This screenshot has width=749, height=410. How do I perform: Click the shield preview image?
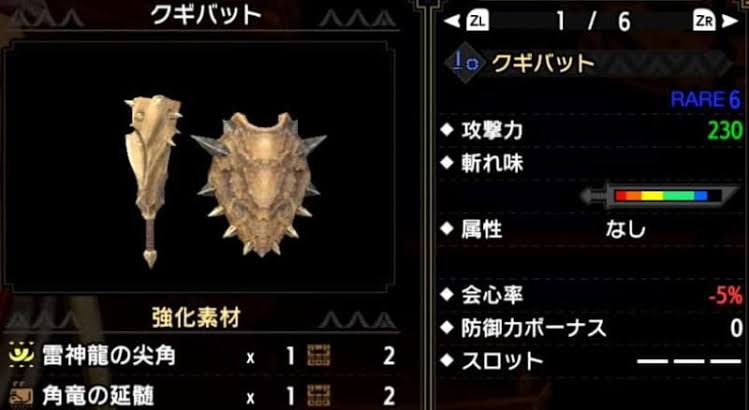click(259, 184)
